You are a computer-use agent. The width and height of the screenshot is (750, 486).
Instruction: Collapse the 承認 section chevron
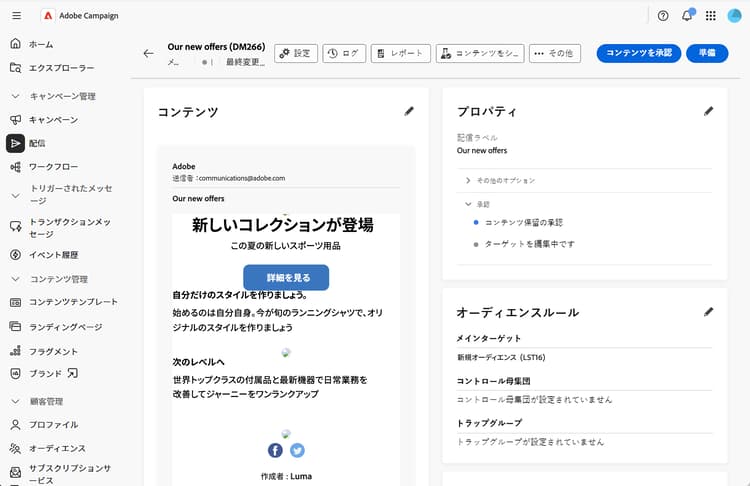coord(468,204)
